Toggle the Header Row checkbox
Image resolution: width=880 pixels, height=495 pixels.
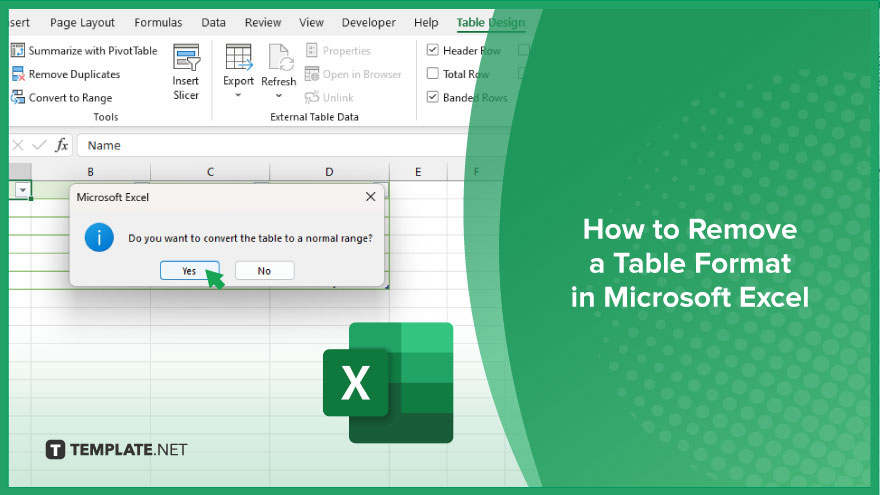[x=432, y=50]
